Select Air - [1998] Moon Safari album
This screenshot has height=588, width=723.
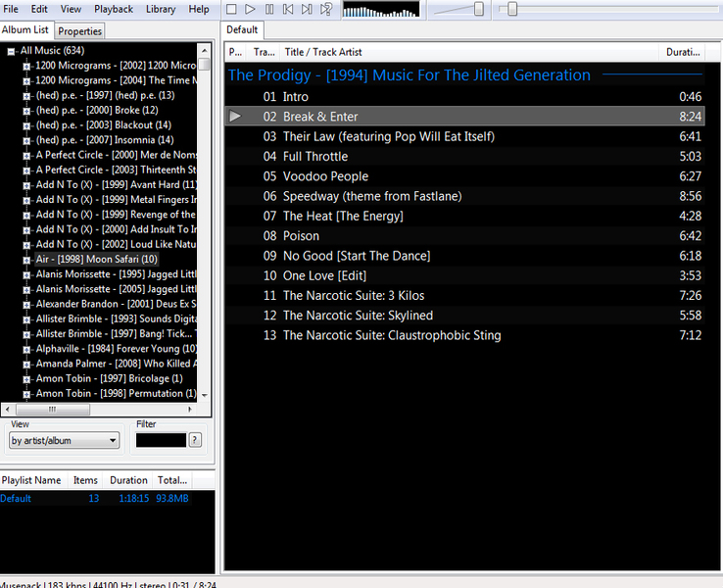tap(97, 259)
